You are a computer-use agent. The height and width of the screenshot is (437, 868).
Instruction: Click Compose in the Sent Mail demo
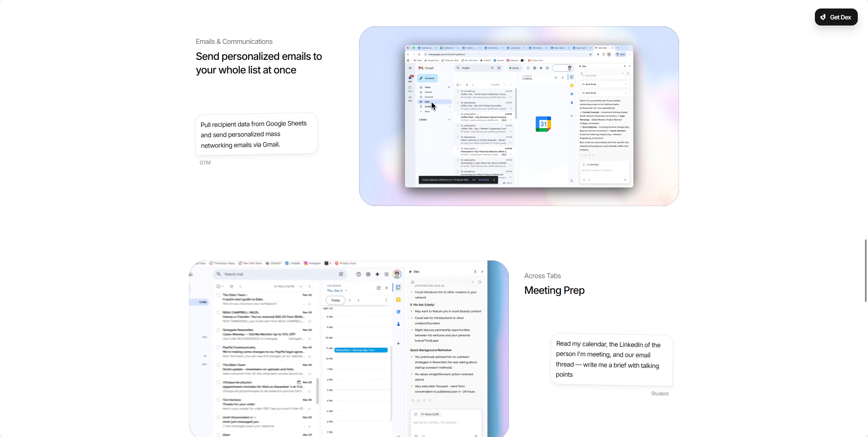pos(427,78)
